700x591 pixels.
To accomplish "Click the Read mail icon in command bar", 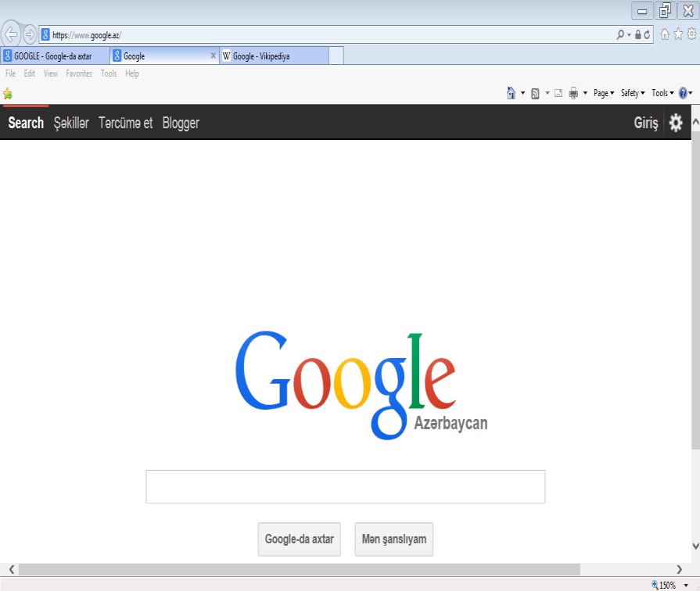I will [558, 93].
